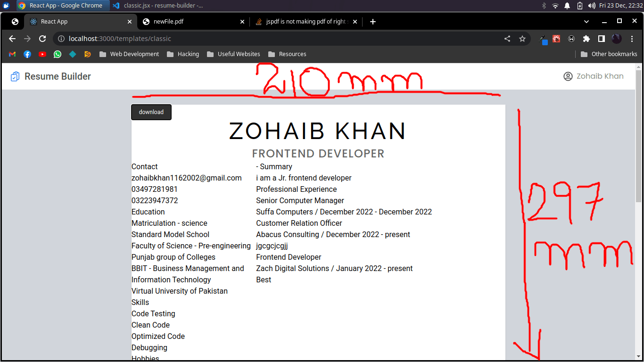Open the Chrome profile avatar
The image size is (644, 362).
pos(617,39)
